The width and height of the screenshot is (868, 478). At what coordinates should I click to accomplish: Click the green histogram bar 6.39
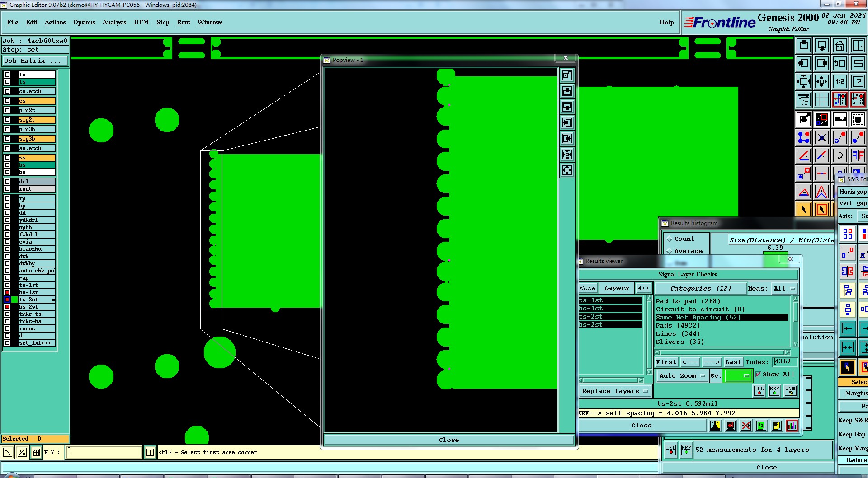(775, 260)
